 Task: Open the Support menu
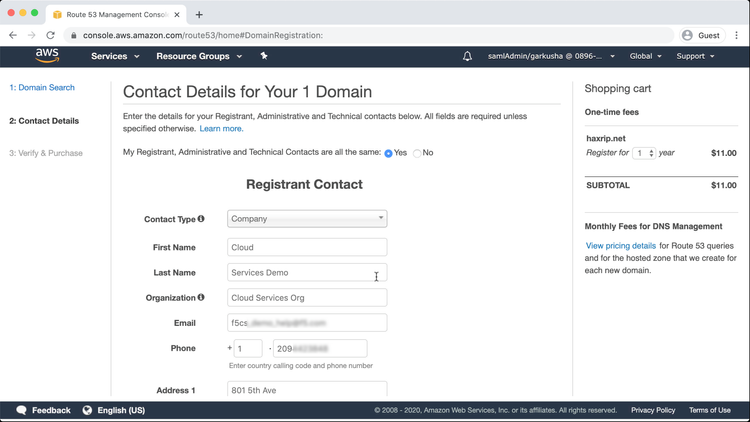click(x=695, y=56)
